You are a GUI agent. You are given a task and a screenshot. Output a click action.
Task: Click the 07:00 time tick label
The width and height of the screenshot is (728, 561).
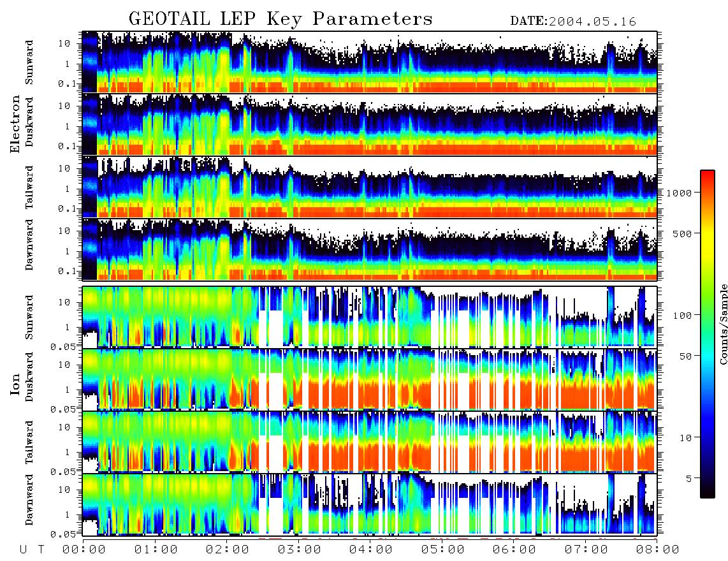point(586,550)
